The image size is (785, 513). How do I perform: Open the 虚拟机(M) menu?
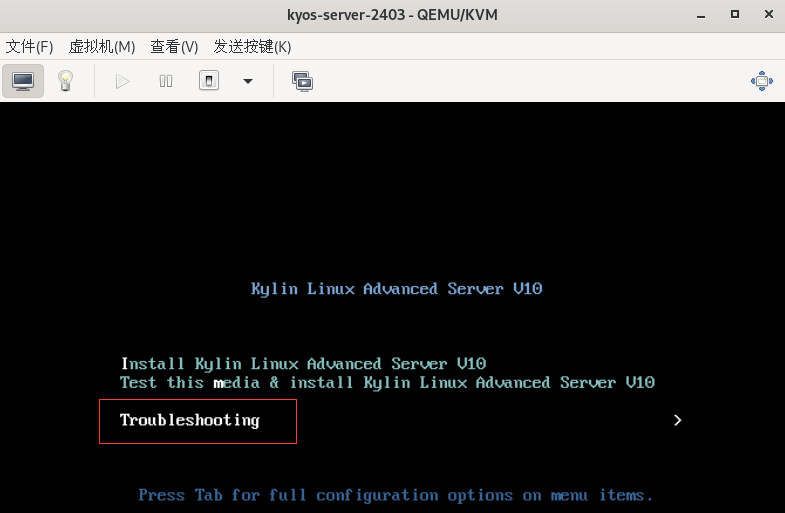click(x=102, y=47)
